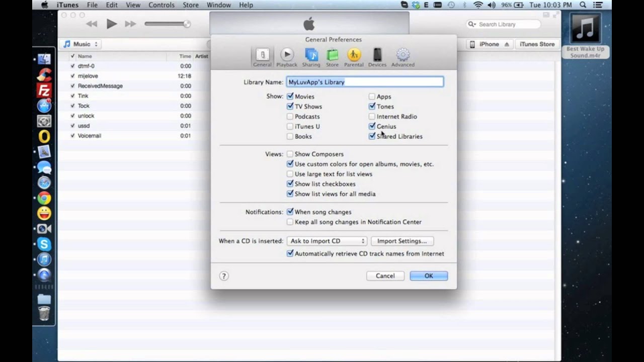Open Yahoo Messenger smiley in dock
Screen dimensions: 644x362
click(44, 214)
